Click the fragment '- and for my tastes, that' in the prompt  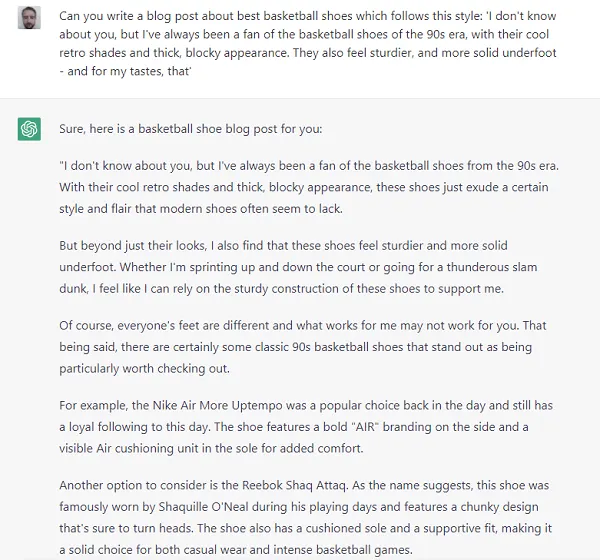[125, 71]
